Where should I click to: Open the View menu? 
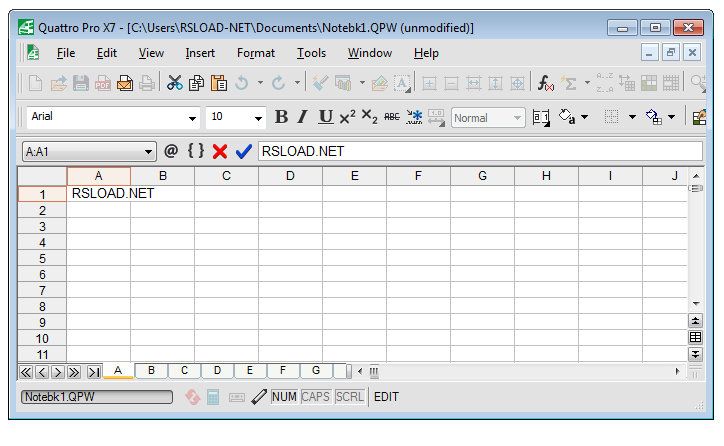point(151,54)
